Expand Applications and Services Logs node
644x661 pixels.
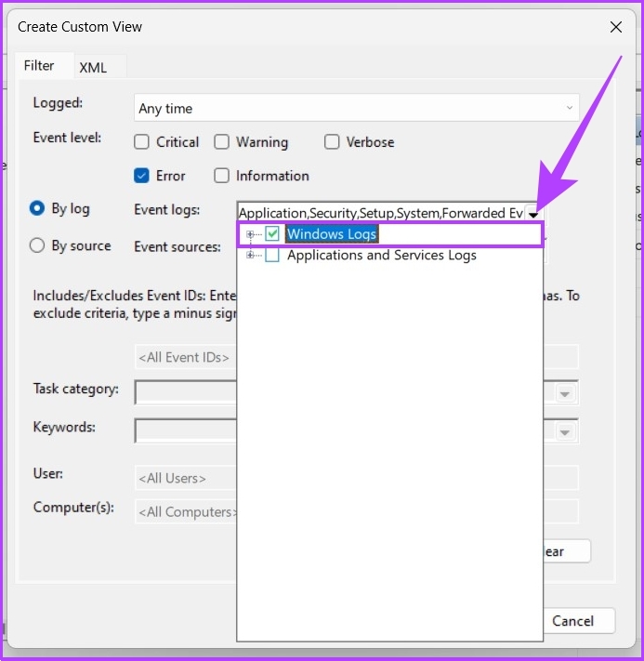250,255
